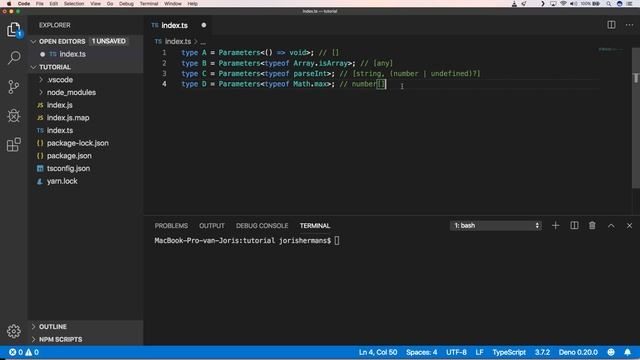Screen dimensions: 640x360
Task: Open editor More Actions ellipsis menu
Action: pos(629,25)
